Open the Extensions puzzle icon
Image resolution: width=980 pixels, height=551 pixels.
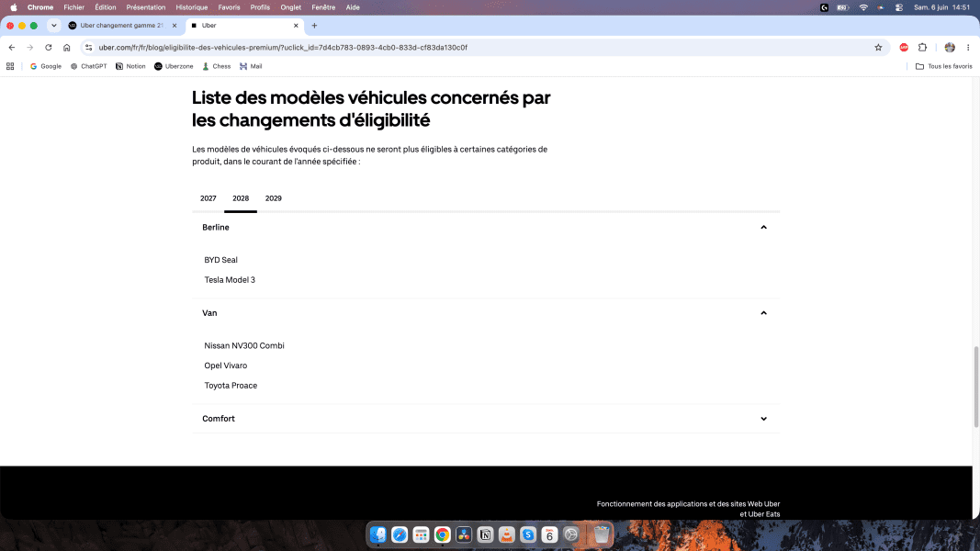click(922, 48)
